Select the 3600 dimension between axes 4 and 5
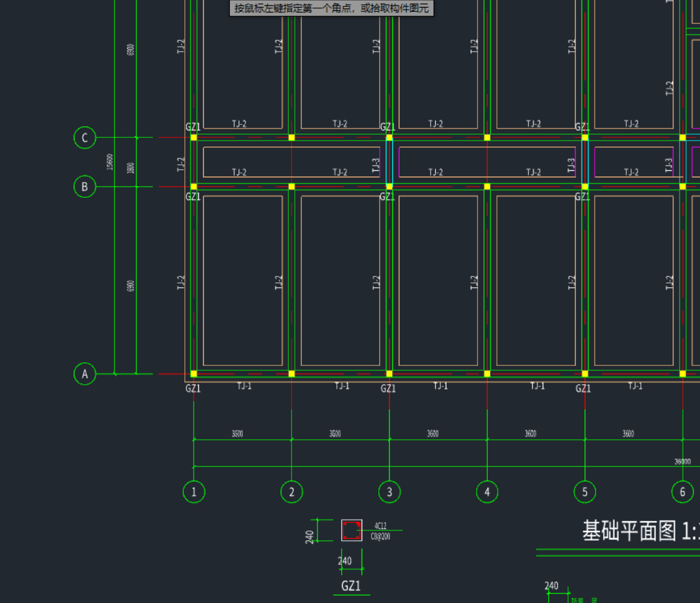Image resolution: width=700 pixels, height=603 pixels. tap(530, 433)
